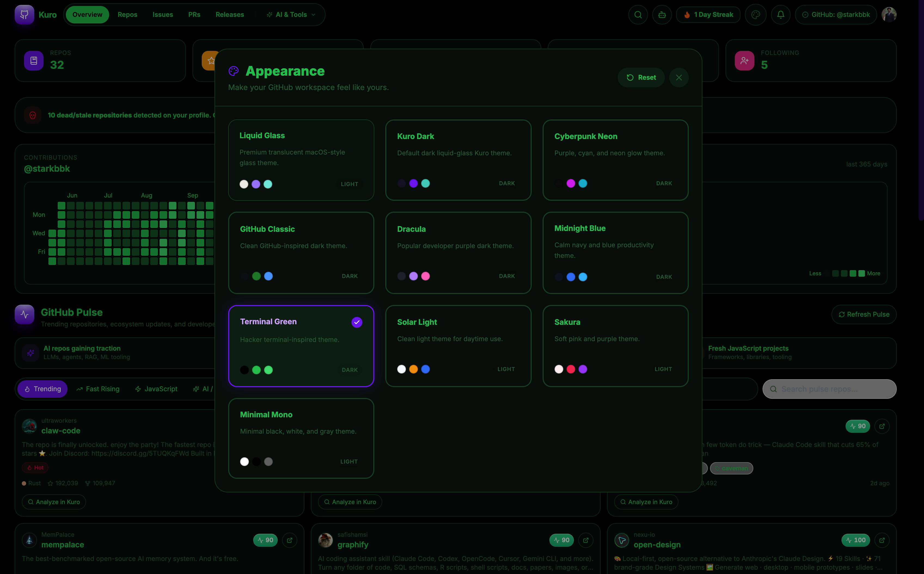This screenshot has width=924, height=574.
Task: Click the Hot badge on claw-code
Action: [35, 468]
